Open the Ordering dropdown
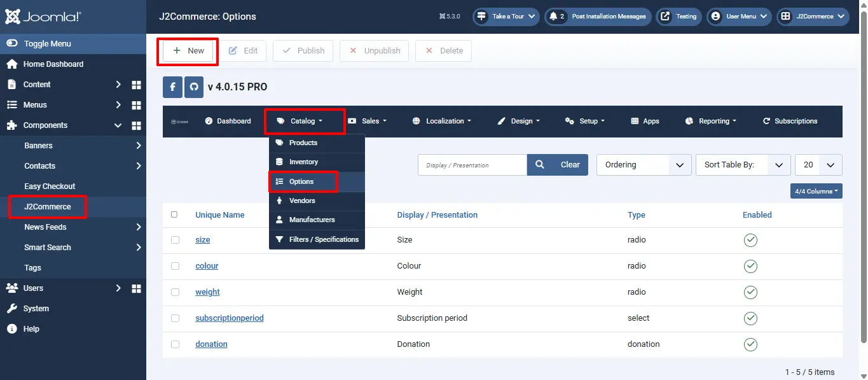The image size is (868, 380). [x=644, y=165]
